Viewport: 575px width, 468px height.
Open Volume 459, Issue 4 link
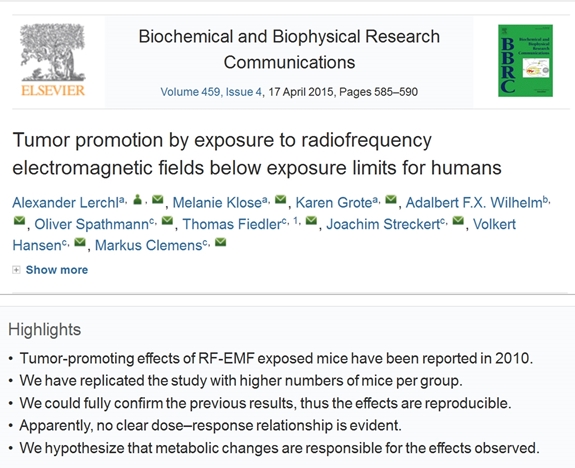211,92
